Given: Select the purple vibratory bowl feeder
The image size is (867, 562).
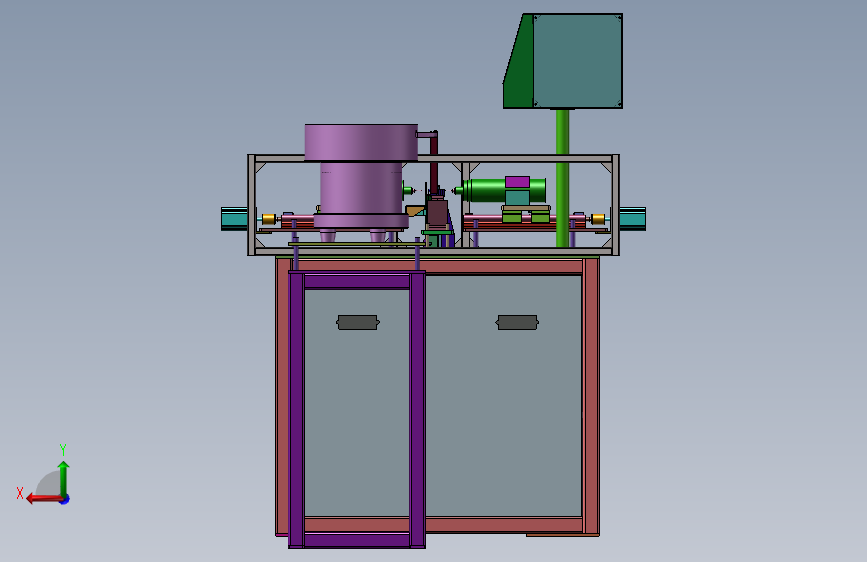Looking at the screenshot, I should (x=361, y=177).
